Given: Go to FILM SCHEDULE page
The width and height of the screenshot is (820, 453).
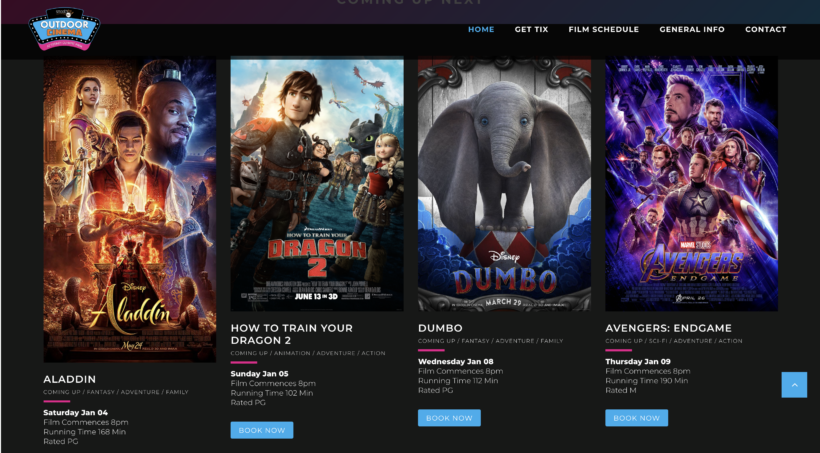Looking at the screenshot, I should (x=603, y=29).
